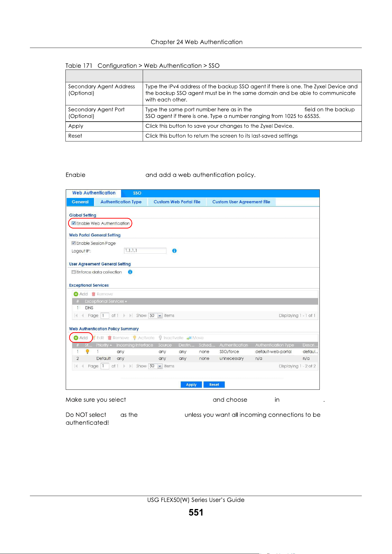This screenshot has width=392, height=554.
Task: Click Move in the Policy Summary toolbar
Action: (195, 338)
